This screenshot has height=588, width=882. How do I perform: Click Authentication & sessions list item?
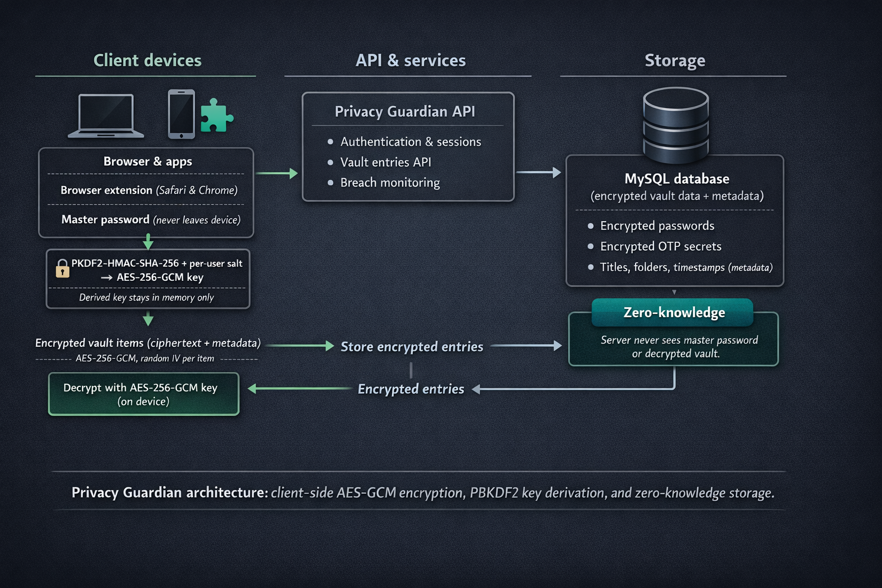(411, 142)
